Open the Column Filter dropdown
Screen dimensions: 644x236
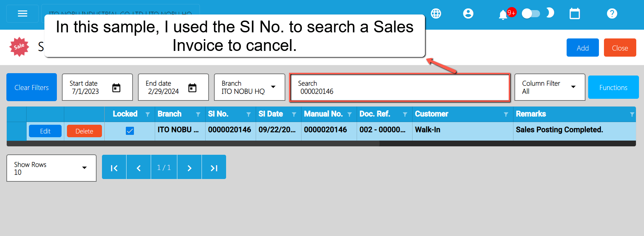[x=573, y=87]
